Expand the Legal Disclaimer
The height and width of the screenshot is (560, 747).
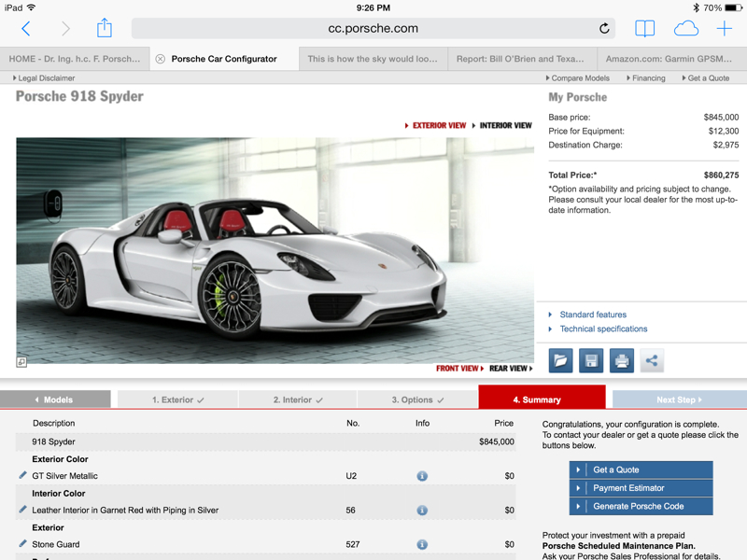pos(45,78)
